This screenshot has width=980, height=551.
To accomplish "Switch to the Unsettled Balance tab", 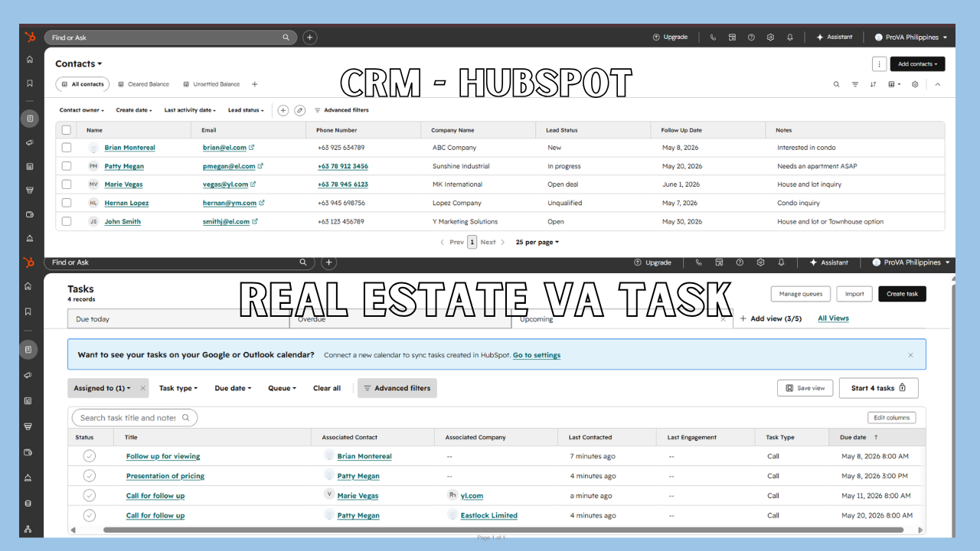I will (211, 84).
